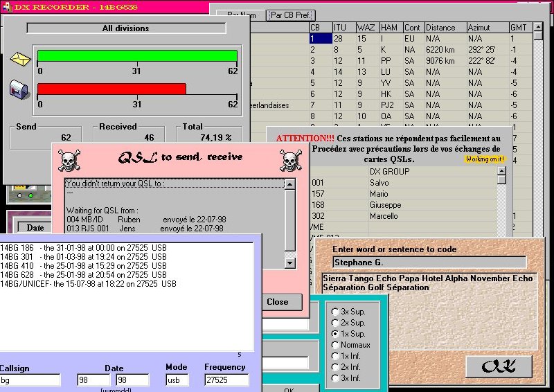Choose the 'Normaux' radio button
Viewport: 554px width, 392px height.
coord(336,345)
